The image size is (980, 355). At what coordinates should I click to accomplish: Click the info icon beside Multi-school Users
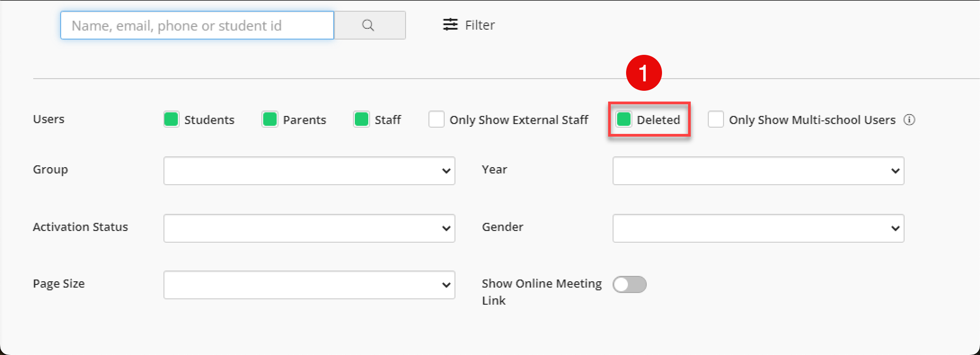click(909, 120)
